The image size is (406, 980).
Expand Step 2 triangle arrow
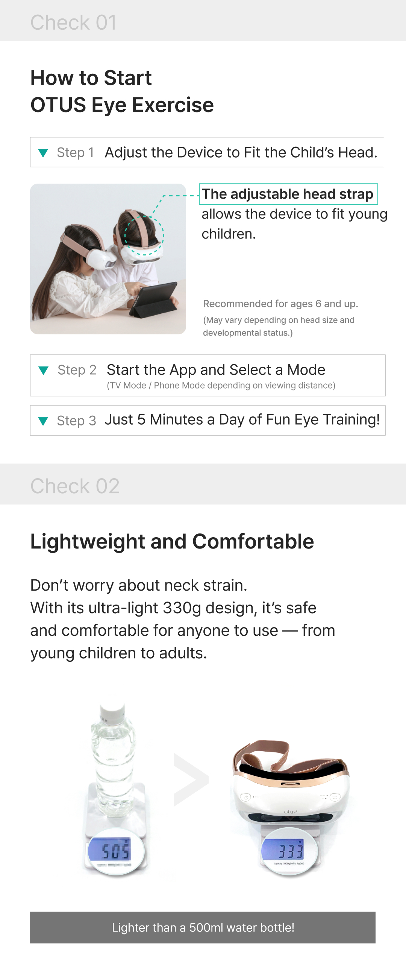(x=43, y=371)
